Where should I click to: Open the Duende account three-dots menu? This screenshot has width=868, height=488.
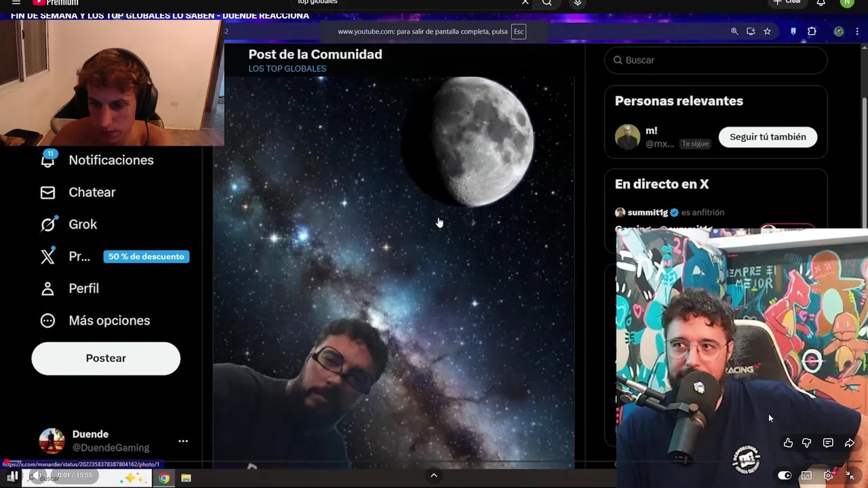[183, 441]
